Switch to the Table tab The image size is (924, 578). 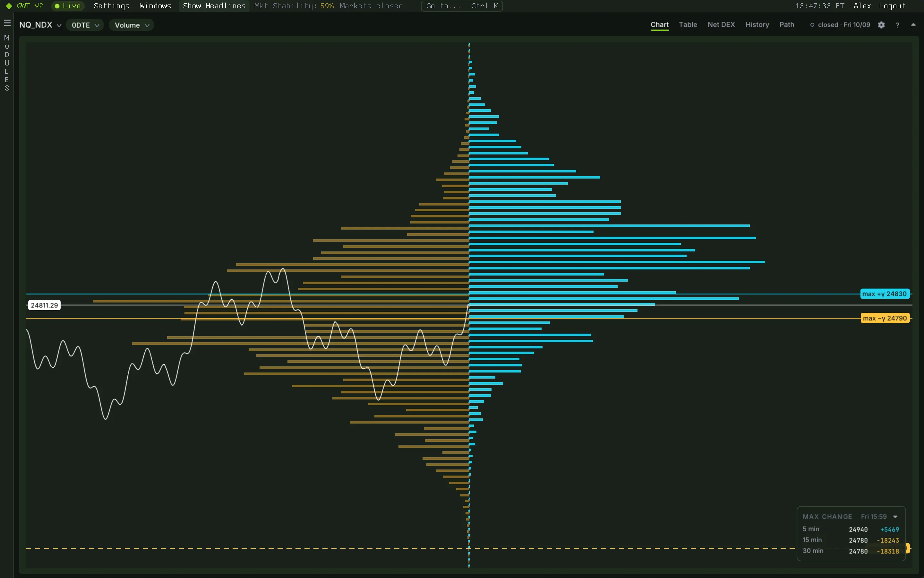tap(688, 24)
